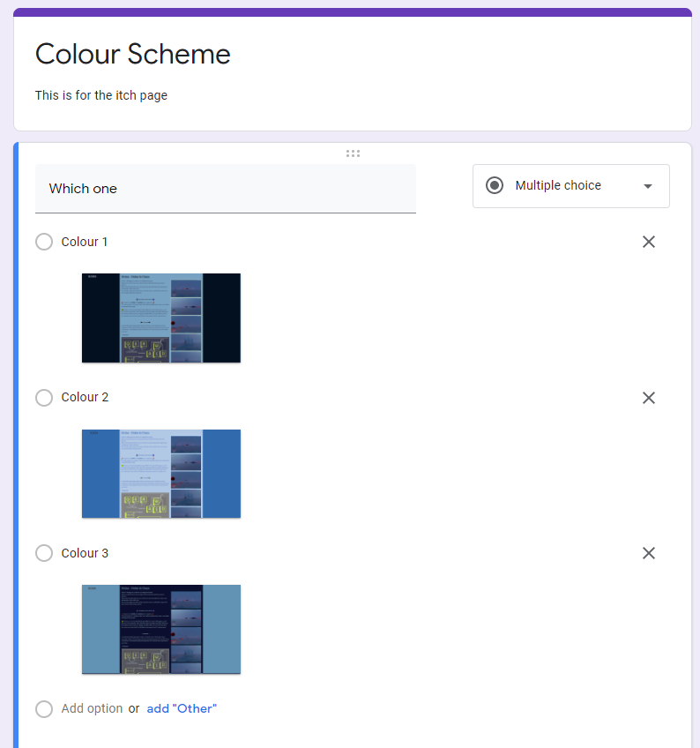Open the Colour 1 image thumbnail
Screen dimensions: 700x748
[x=161, y=318]
